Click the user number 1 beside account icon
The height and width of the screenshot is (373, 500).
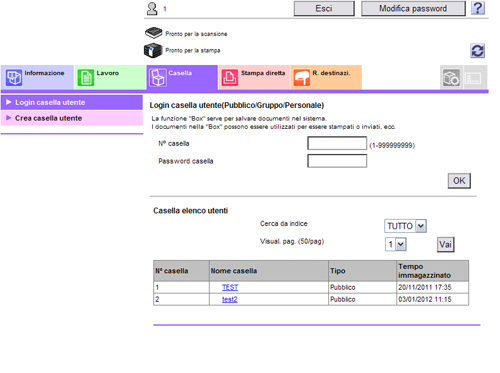click(165, 9)
